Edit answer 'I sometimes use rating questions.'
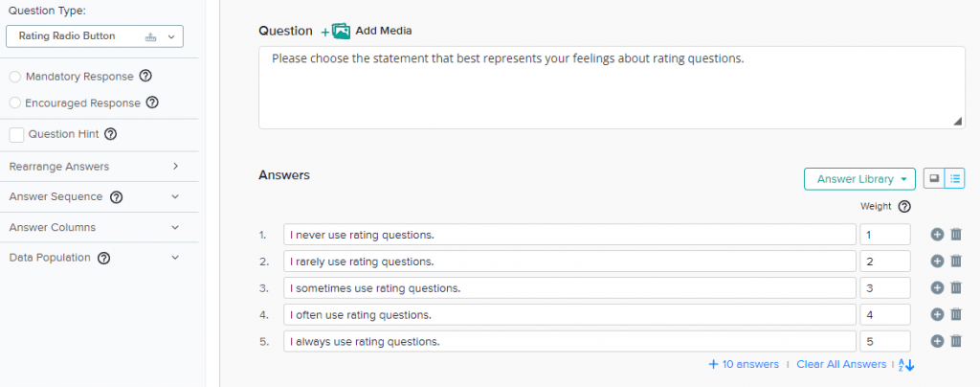This screenshot has width=980, height=387. (569, 288)
